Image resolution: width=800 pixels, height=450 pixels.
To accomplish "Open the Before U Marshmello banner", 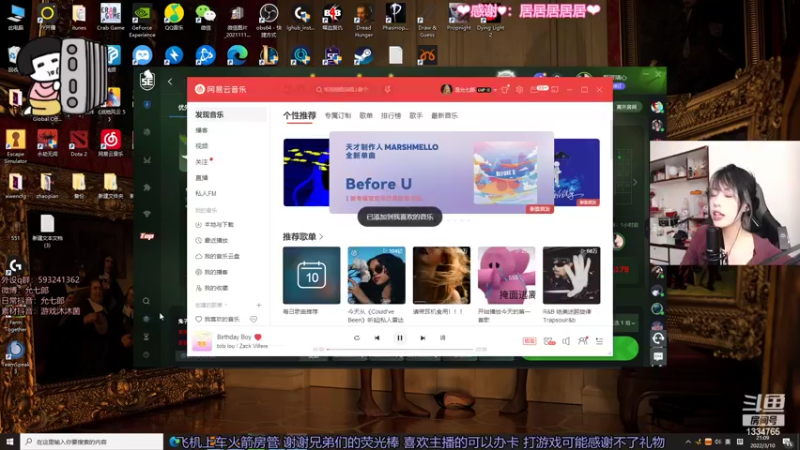I will (x=441, y=172).
